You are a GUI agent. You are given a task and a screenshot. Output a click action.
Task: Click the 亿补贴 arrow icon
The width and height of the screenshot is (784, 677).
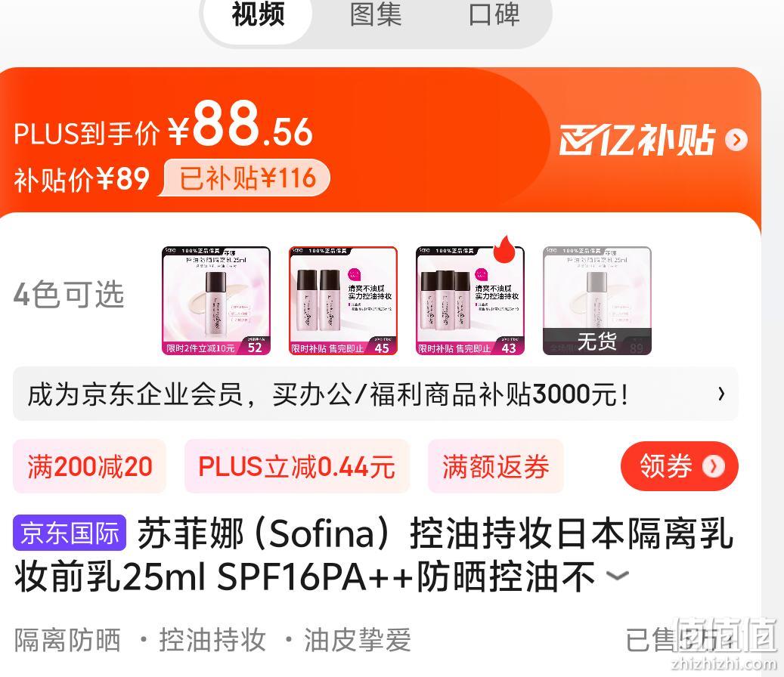click(736, 140)
